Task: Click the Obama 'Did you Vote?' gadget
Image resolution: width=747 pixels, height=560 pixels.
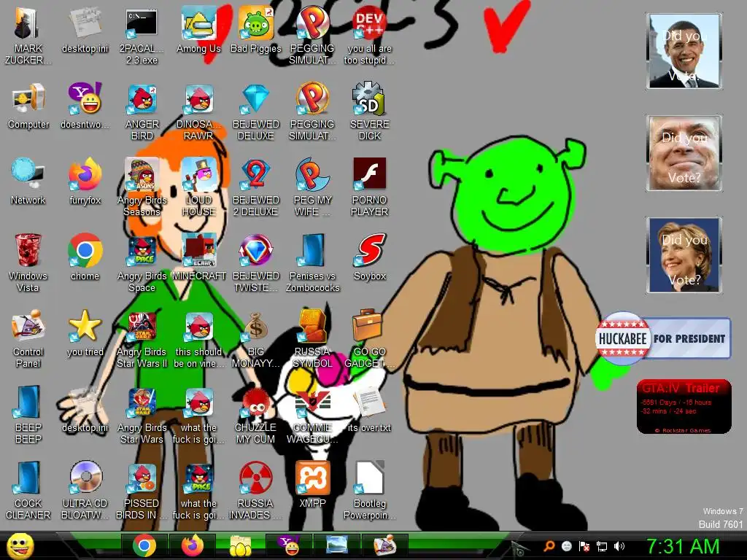Action: [x=684, y=51]
